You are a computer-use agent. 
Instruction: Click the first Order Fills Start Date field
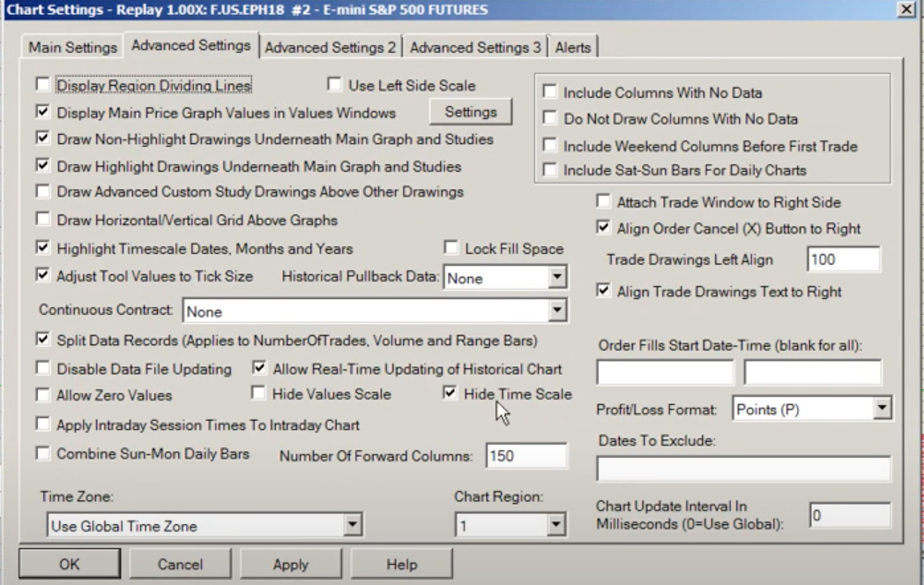[665, 372]
